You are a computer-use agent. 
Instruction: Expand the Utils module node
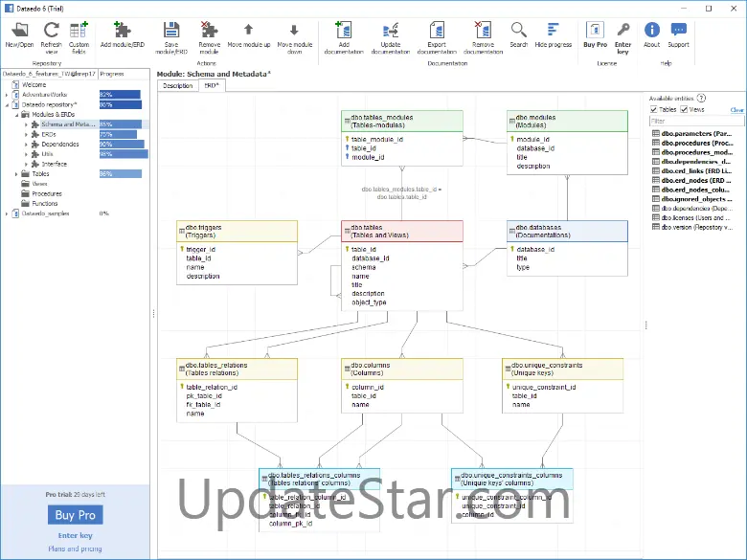(x=26, y=154)
